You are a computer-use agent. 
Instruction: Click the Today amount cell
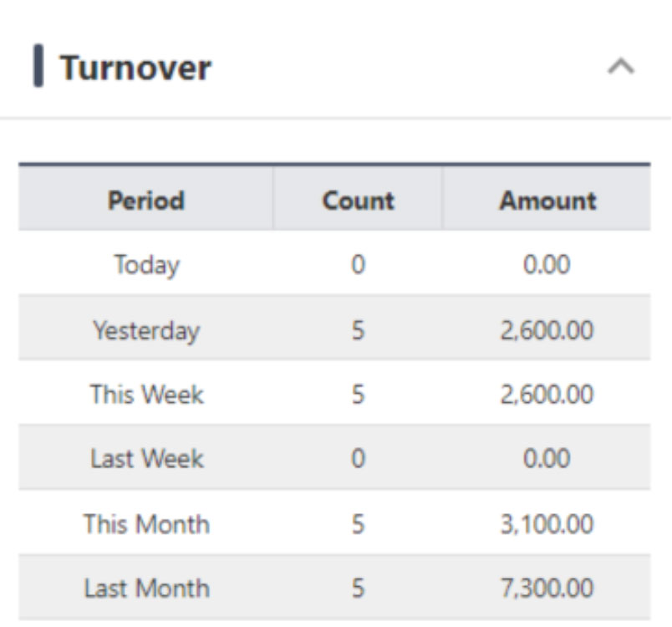(547, 265)
